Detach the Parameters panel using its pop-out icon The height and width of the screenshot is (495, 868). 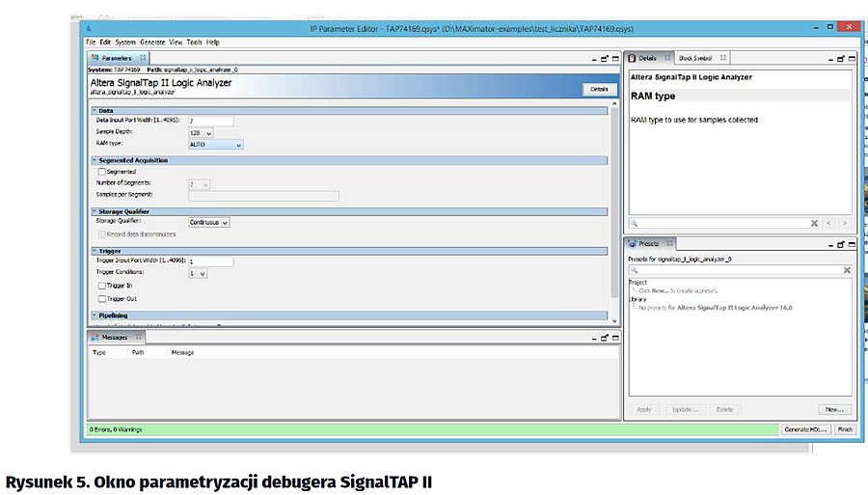tap(604, 59)
